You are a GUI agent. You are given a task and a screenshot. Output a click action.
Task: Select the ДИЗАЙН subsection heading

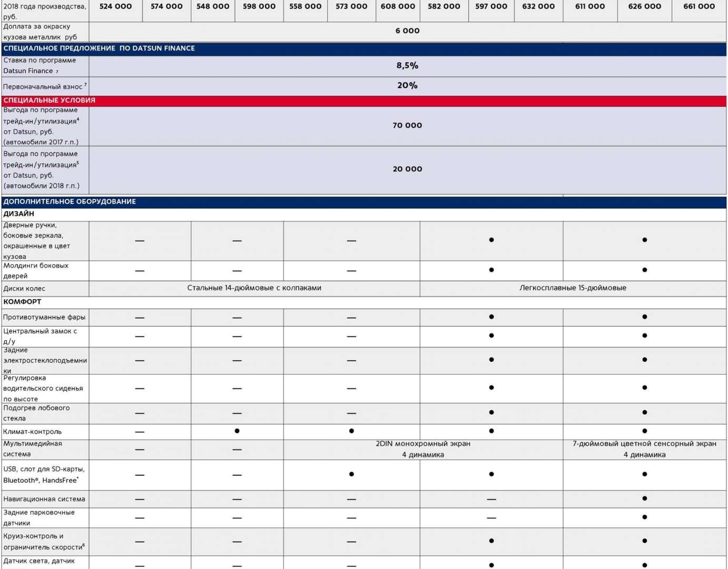point(19,214)
